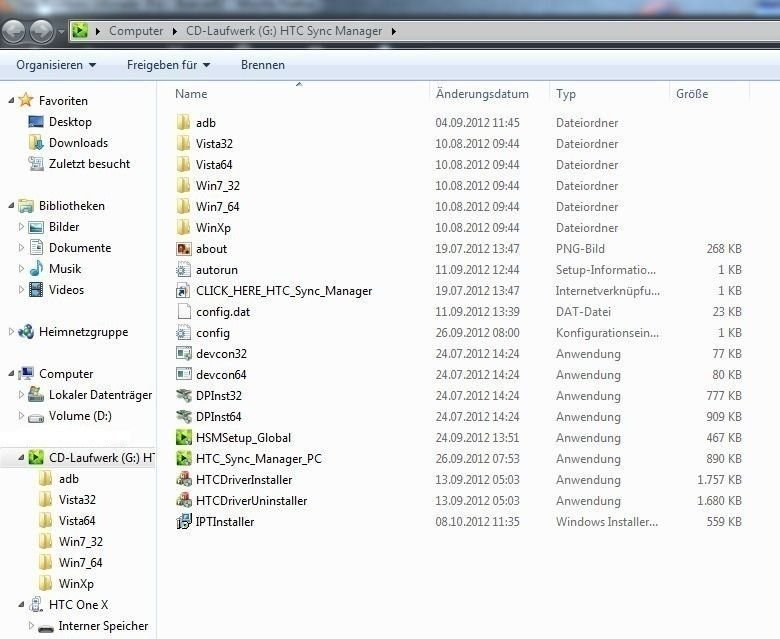Click the Forward navigation arrow button
The height and width of the screenshot is (639, 780).
[41, 31]
